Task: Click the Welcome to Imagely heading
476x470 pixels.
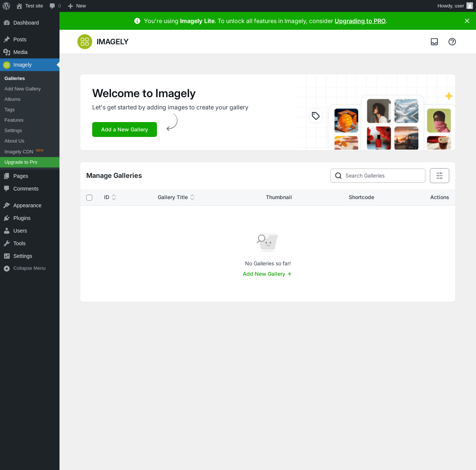Action: point(144,93)
